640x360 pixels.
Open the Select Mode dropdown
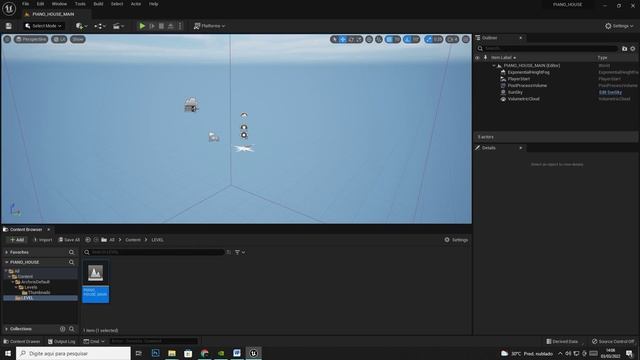43,26
